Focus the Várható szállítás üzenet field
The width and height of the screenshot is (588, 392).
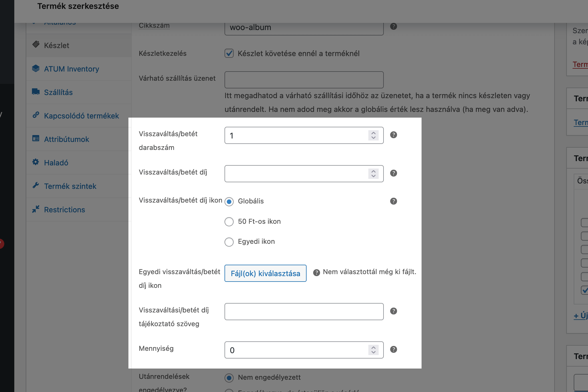304,80
